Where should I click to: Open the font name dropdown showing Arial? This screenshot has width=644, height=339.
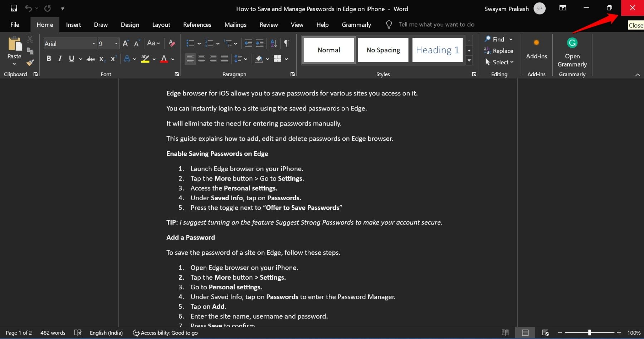(94, 44)
